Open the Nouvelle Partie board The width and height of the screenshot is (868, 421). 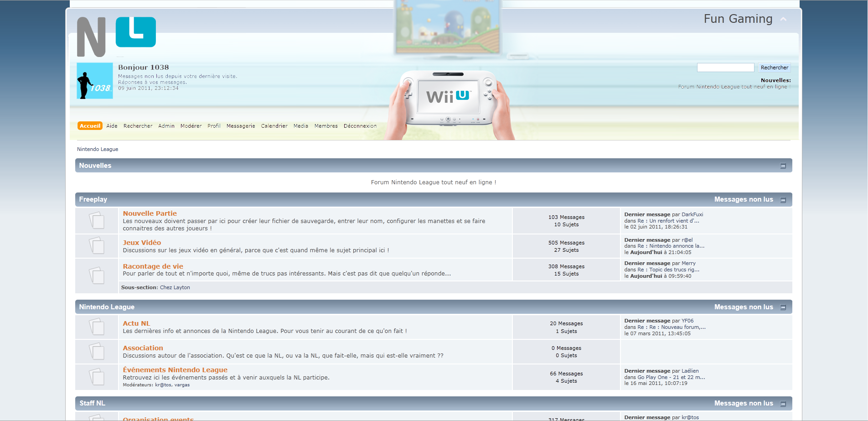[150, 213]
